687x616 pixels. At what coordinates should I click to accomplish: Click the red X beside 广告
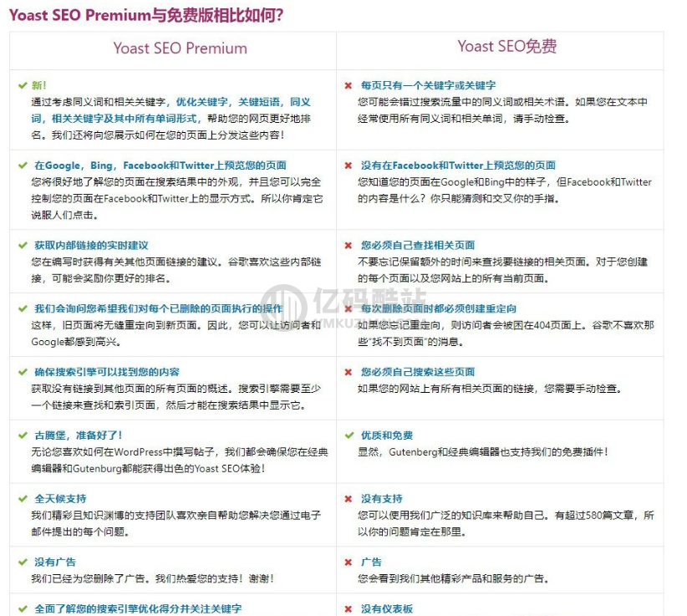[x=349, y=563]
